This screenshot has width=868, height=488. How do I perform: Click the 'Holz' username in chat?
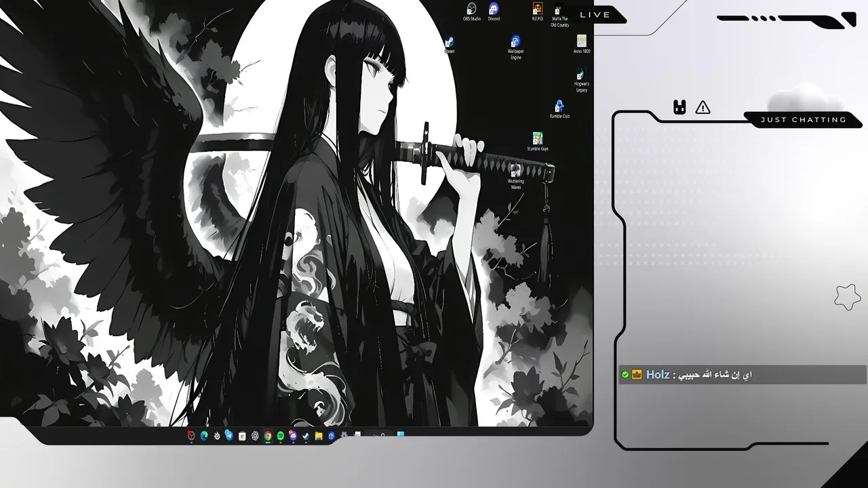tap(658, 375)
